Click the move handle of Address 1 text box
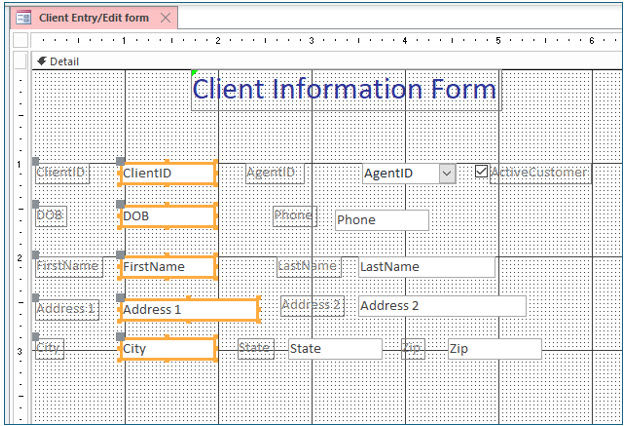This screenshot has width=626, height=426. (x=121, y=297)
